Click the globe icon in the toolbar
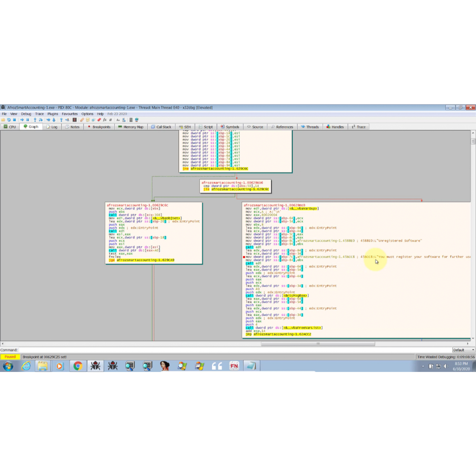 coord(137,120)
